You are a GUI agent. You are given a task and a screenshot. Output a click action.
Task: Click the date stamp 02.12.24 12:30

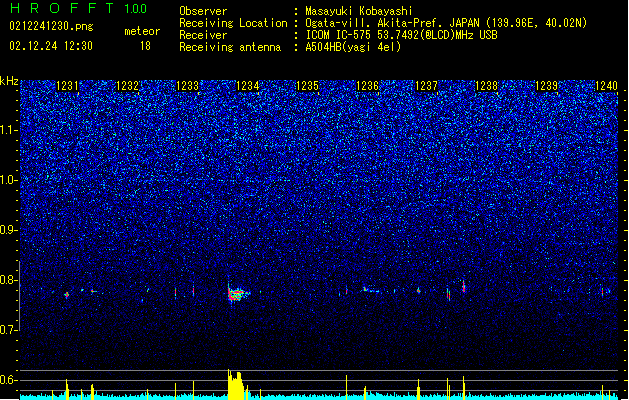[51, 46]
